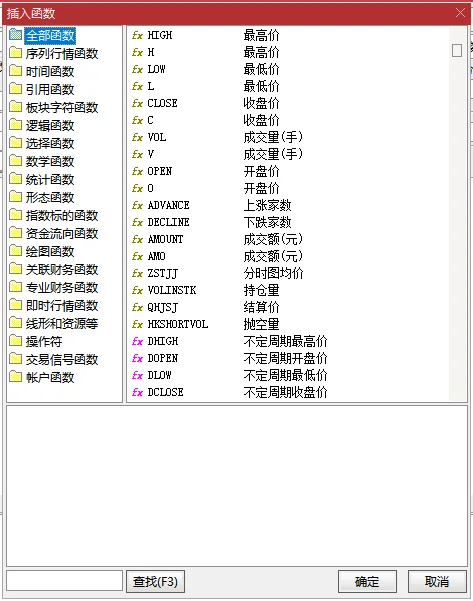Click the magenta fx icon beside DOPEN
This screenshot has width=473, height=601.
[137, 358]
